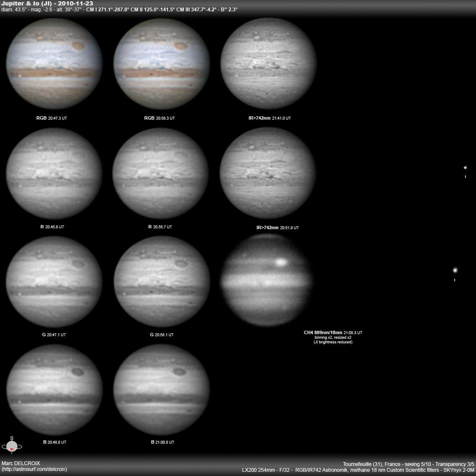Click the 'RGB 20:47.3 UT' caption
The height and width of the screenshot is (476, 476).
[52, 118]
